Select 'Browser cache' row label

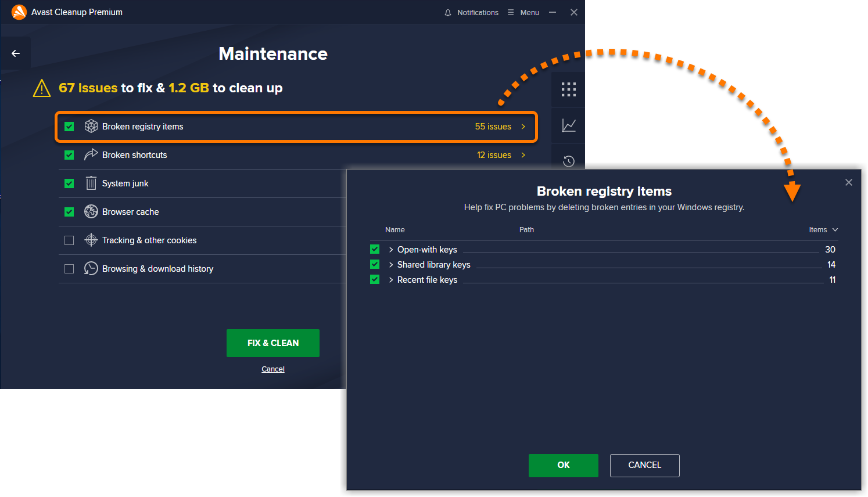pos(131,212)
